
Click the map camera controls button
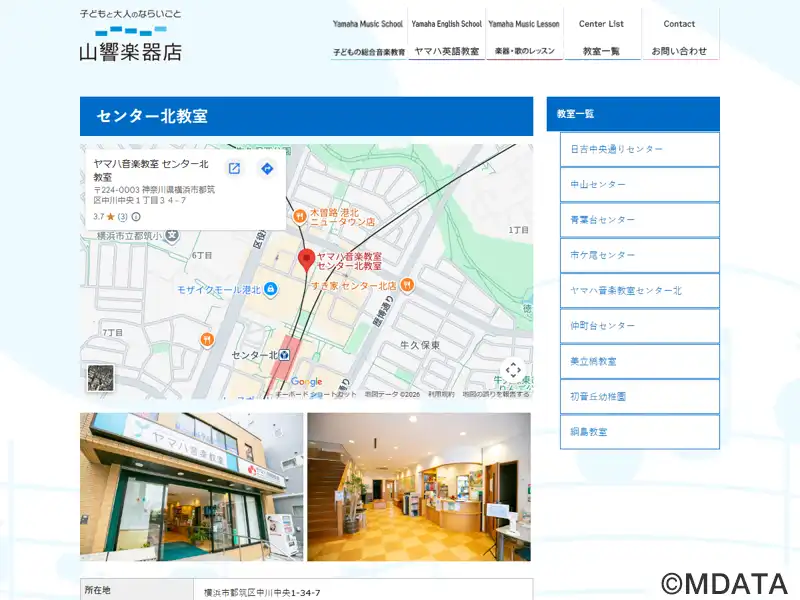coord(513,369)
